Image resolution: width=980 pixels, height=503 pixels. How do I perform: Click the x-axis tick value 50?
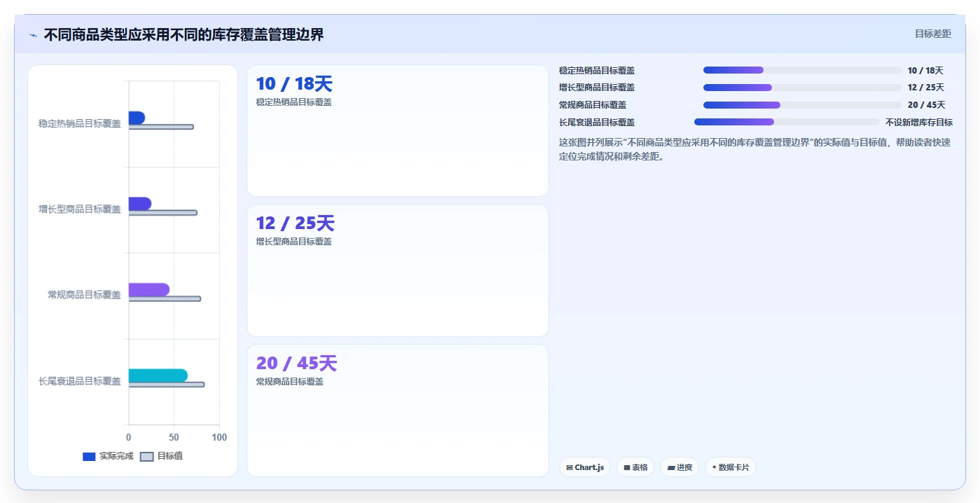[x=174, y=437]
